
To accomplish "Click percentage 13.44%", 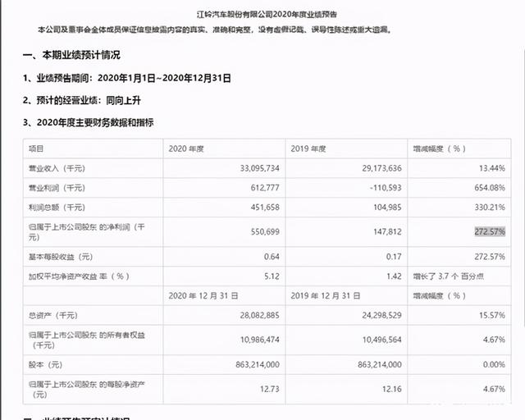I will click(x=492, y=168).
